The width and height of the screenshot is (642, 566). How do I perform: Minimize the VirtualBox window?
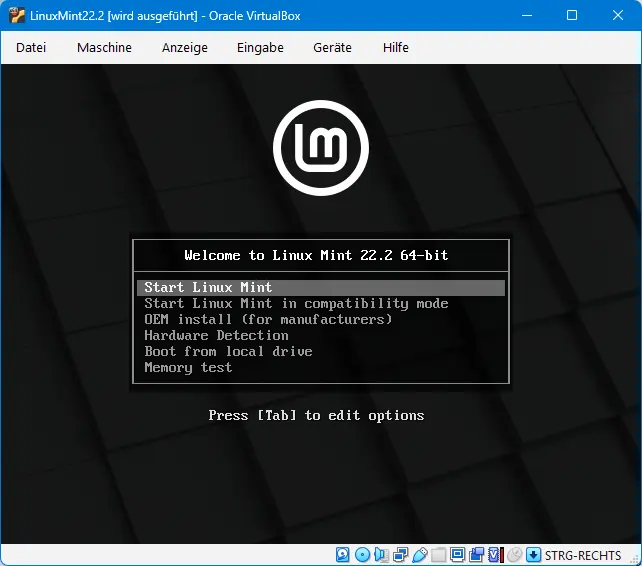[x=527, y=16]
